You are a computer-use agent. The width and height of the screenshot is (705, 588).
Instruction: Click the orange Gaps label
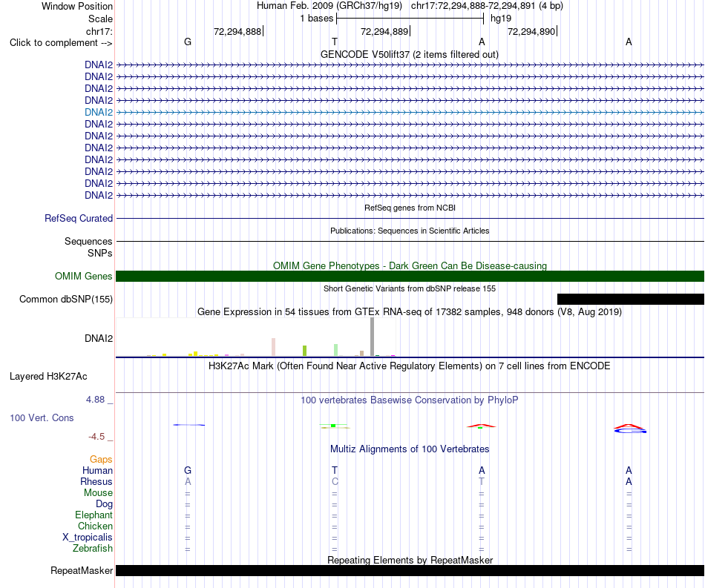[x=101, y=459]
